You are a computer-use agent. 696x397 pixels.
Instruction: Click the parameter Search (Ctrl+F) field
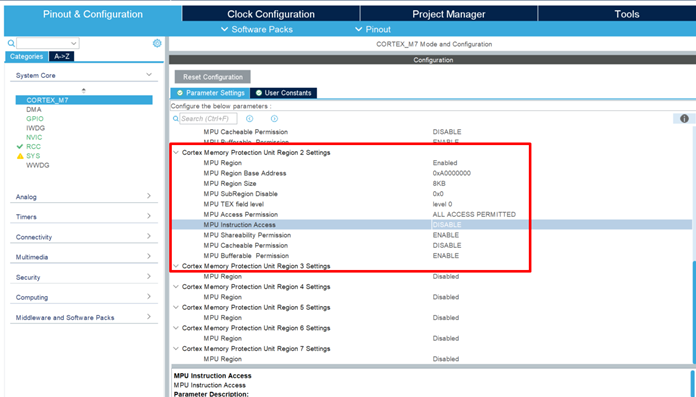point(208,119)
